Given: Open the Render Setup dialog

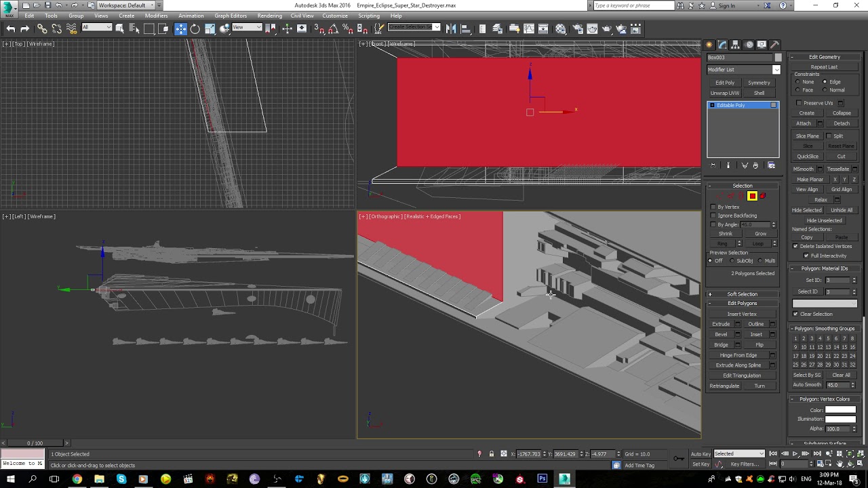Looking at the screenshot, I should click(578, 28).
